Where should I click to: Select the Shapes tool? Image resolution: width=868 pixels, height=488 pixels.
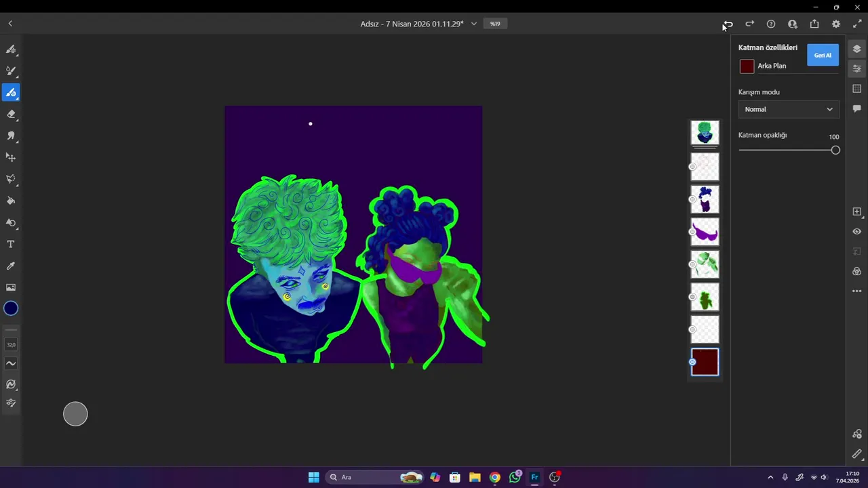(11, 222)
